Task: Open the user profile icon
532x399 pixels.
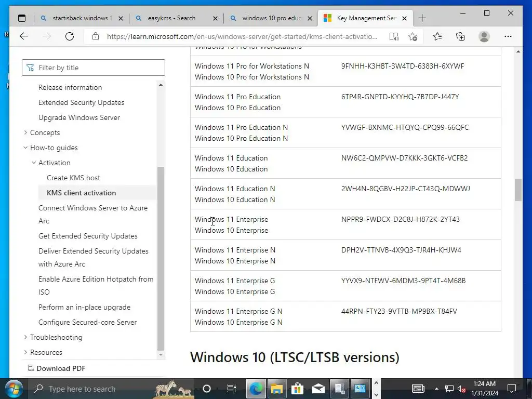Action: (x=484, y=36)
